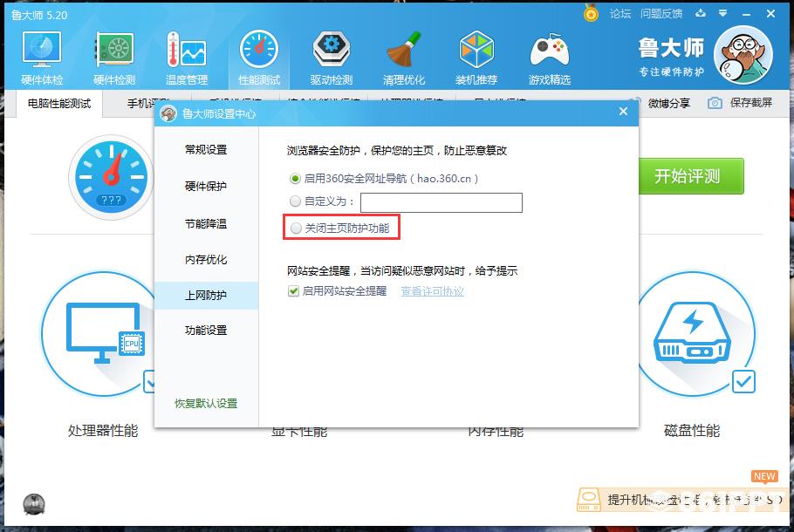Viewport: 794px width, 532px height.
Task: Click the speedometer gauge showing ???
Action: [x=111, y=177]
